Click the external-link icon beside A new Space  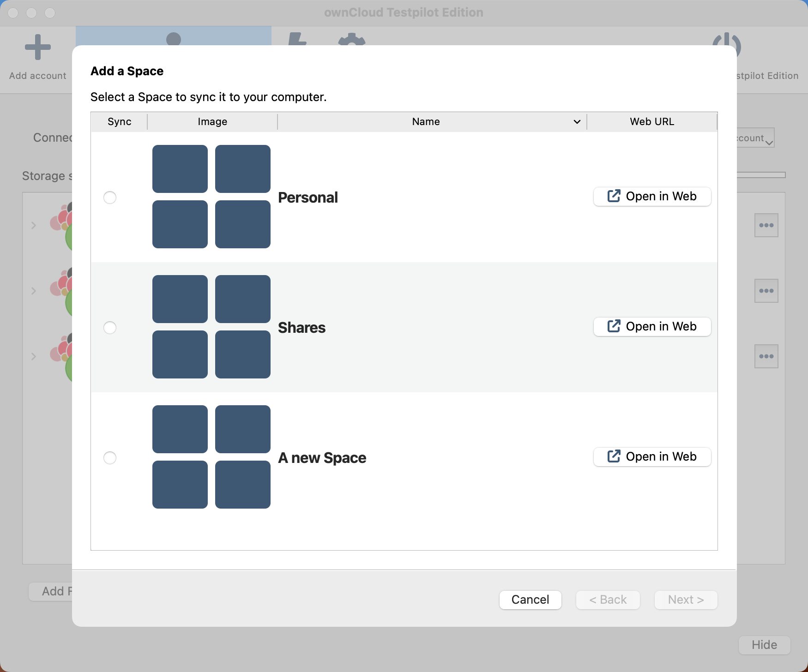tap(613, 456)
